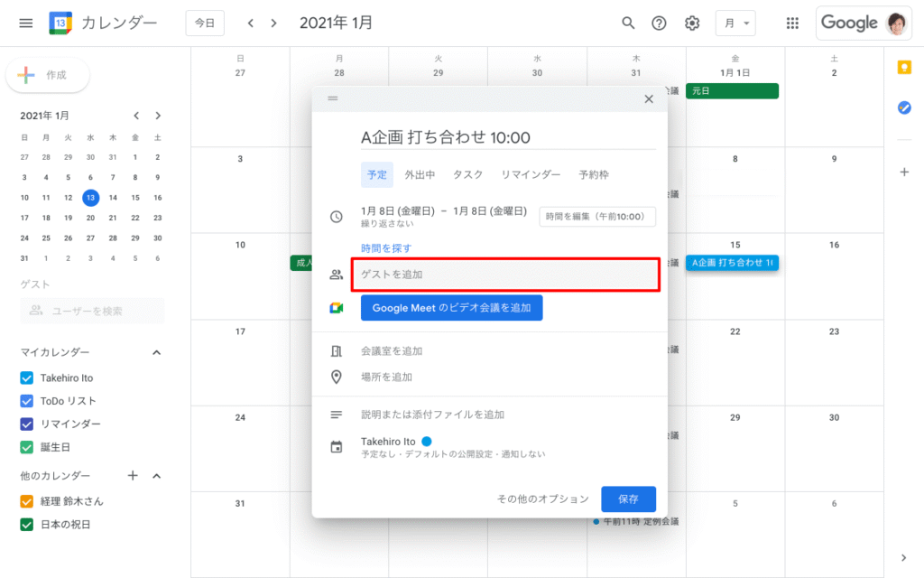The height and width of the screenshot is (578, 924).
Task: Click the plus add-ons icon in side panel
Action: [x=904, y=172]
